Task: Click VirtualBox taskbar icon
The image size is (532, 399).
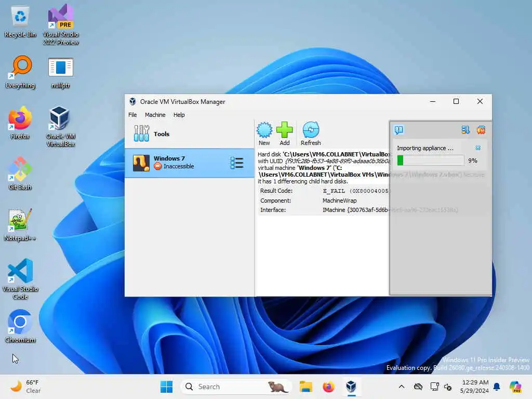Action: pyautogui.click(x=351, y=387)
